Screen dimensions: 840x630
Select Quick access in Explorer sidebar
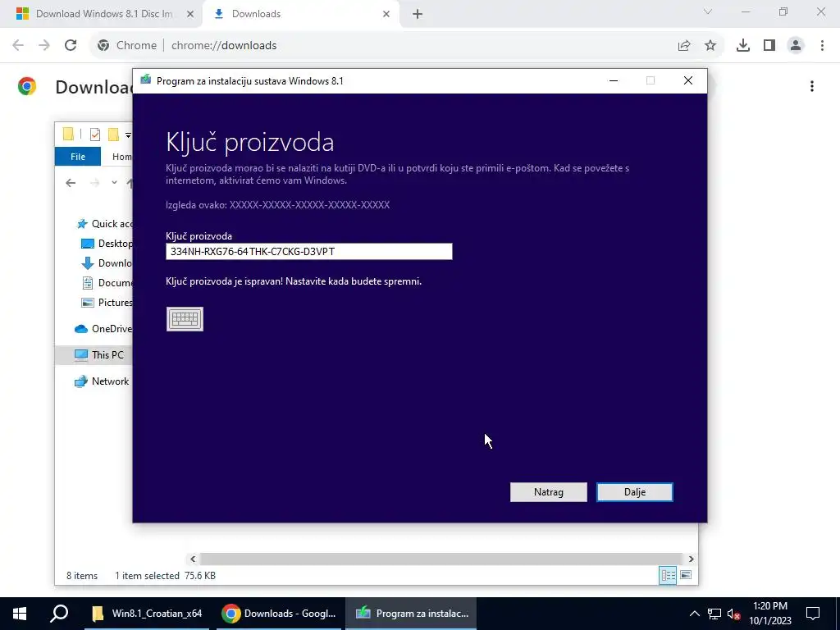(104, 224)
